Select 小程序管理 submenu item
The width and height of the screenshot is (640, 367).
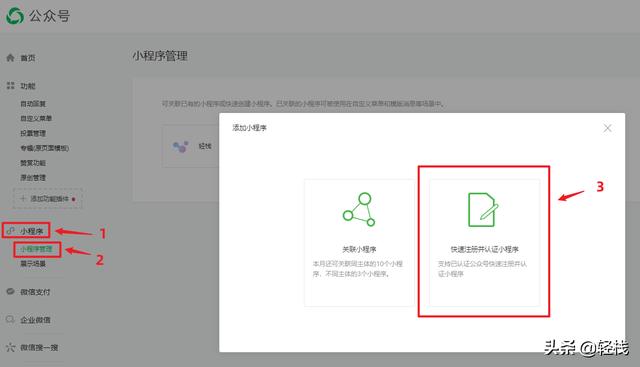pos(36,249)
